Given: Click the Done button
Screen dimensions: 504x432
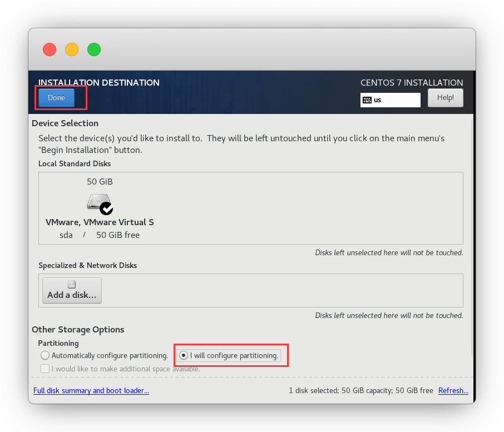Looking at the screenshot, I should [56, 98].
